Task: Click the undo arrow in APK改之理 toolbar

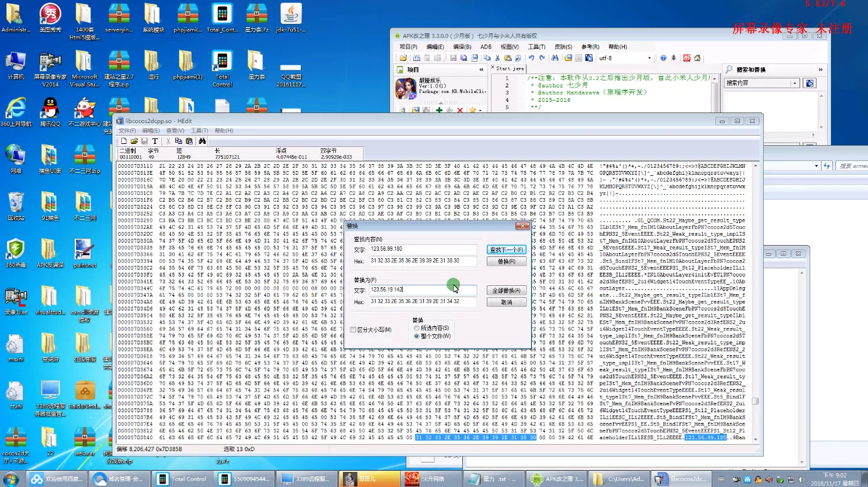Action: (531, 58)
